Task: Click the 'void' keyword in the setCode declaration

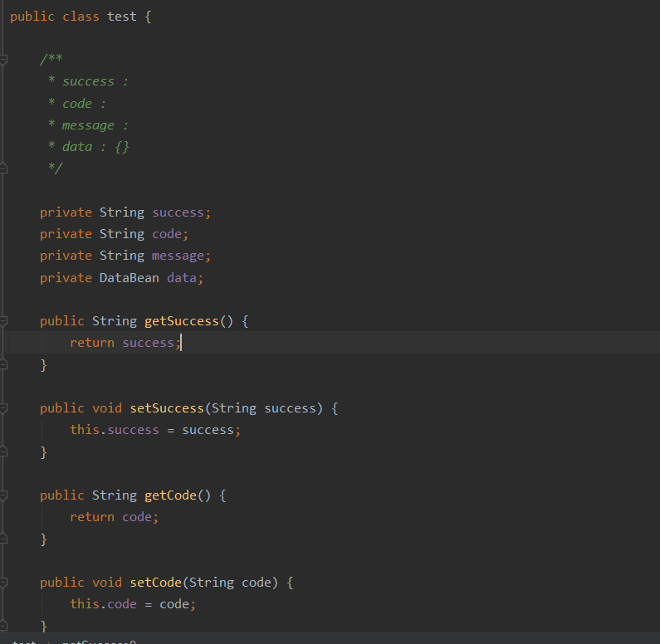Action: [x=107, y=583]
